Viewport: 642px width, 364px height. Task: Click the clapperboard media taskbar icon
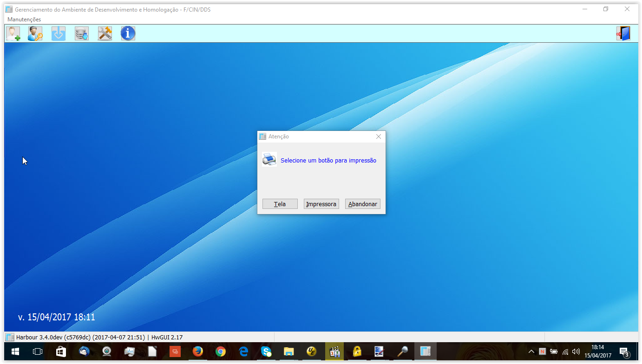(334, 351)
